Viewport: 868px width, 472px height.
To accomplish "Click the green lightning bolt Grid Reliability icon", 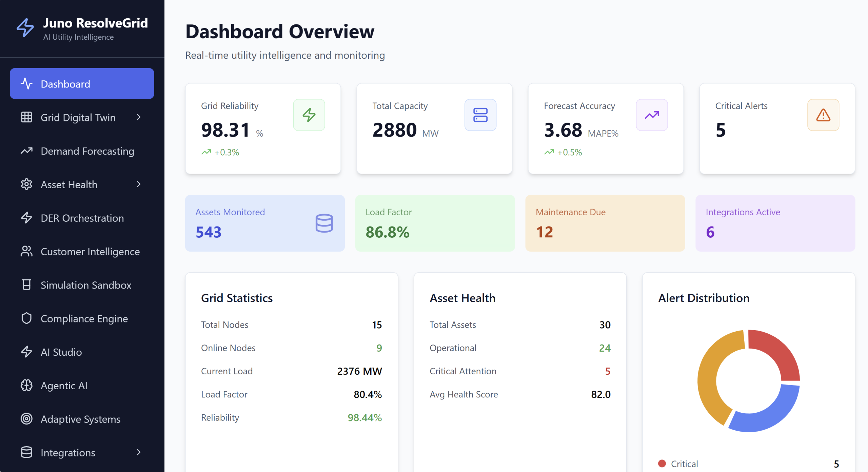I will [x=309, y=115].
